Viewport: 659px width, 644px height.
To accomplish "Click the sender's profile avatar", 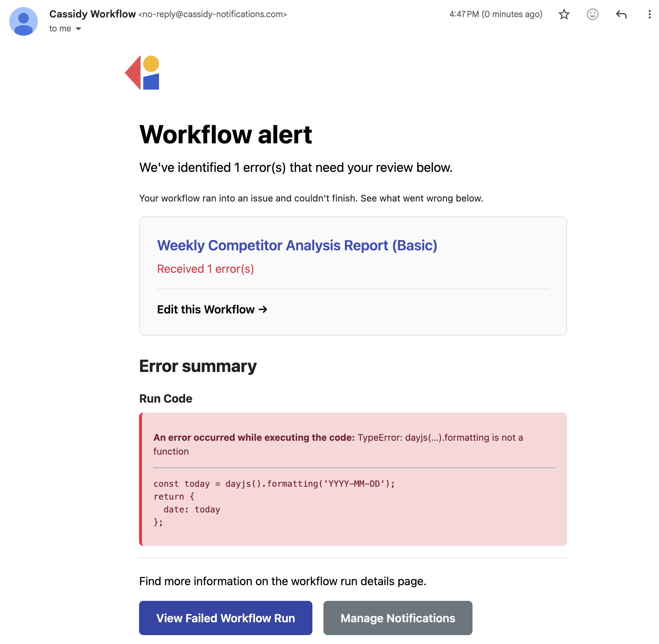I will click(x=24, y=21).
